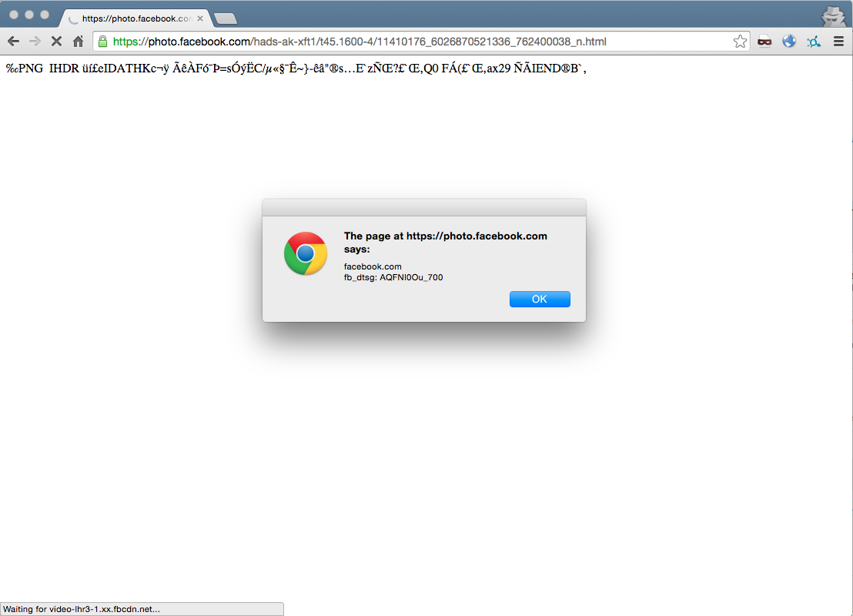
Task: Open the home page
Action: pyautogui.click(x=79, y=42)
